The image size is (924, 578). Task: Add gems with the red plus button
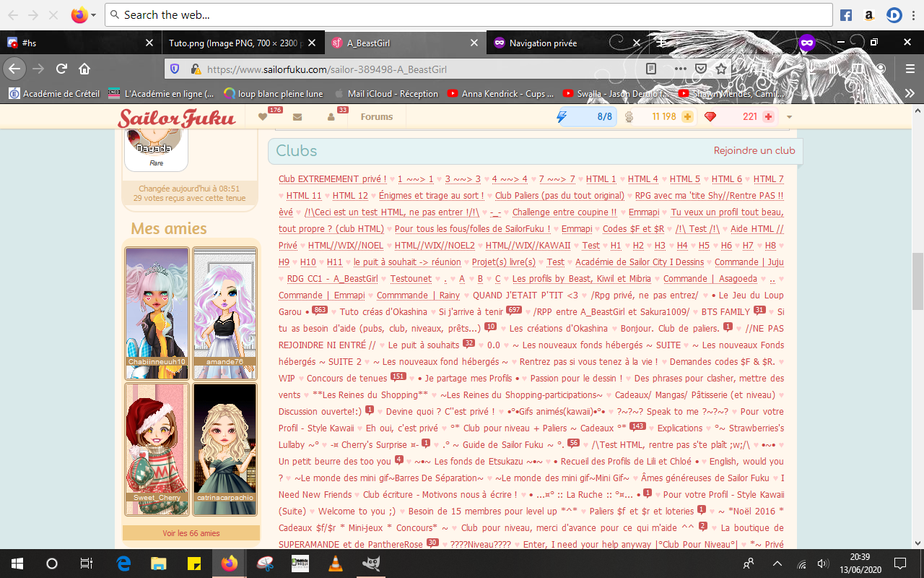(768, 117)
